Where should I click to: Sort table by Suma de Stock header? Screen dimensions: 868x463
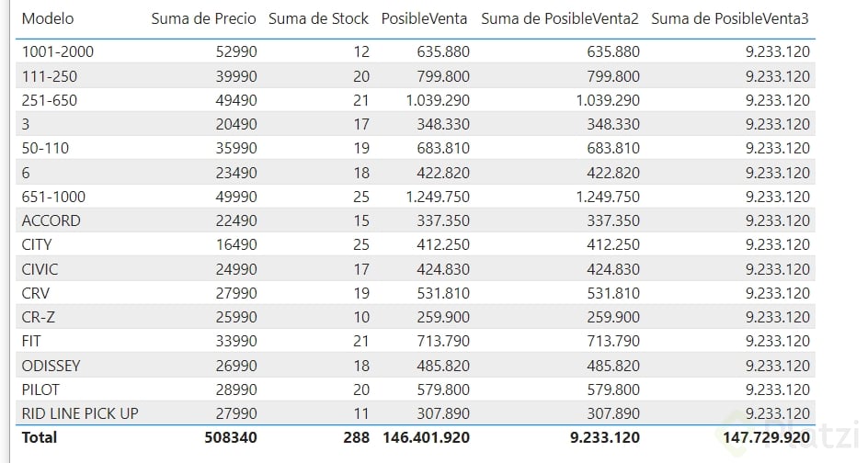[318, 18]
